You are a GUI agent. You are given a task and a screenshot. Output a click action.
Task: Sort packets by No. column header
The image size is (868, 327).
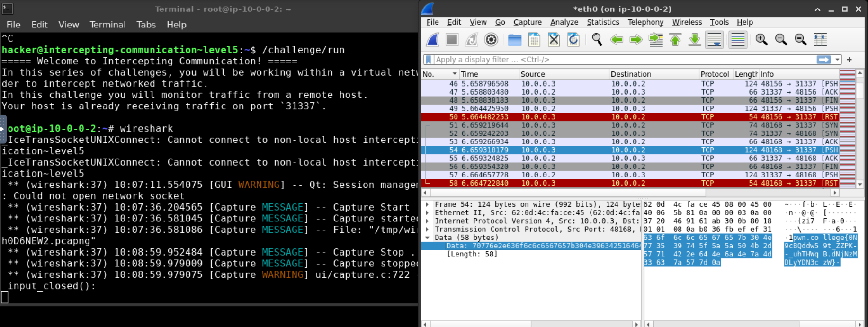point(440,74)
